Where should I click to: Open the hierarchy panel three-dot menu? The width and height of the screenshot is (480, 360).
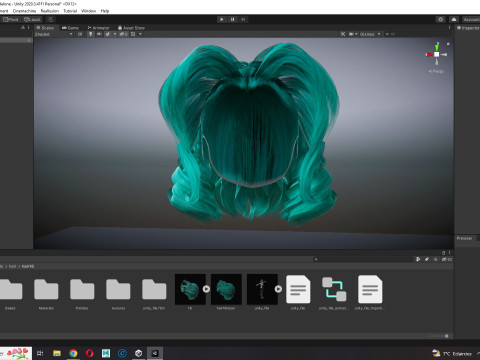pyautogui.click(x=29, y=28)
